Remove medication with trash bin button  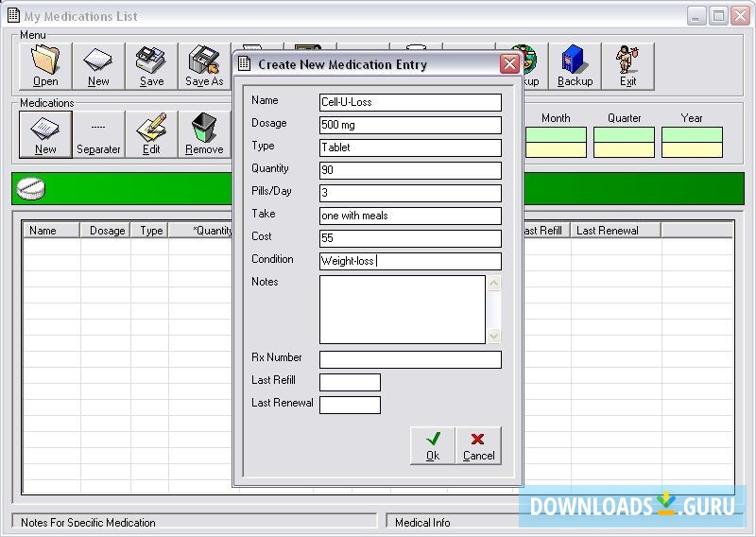pos(204,134)
